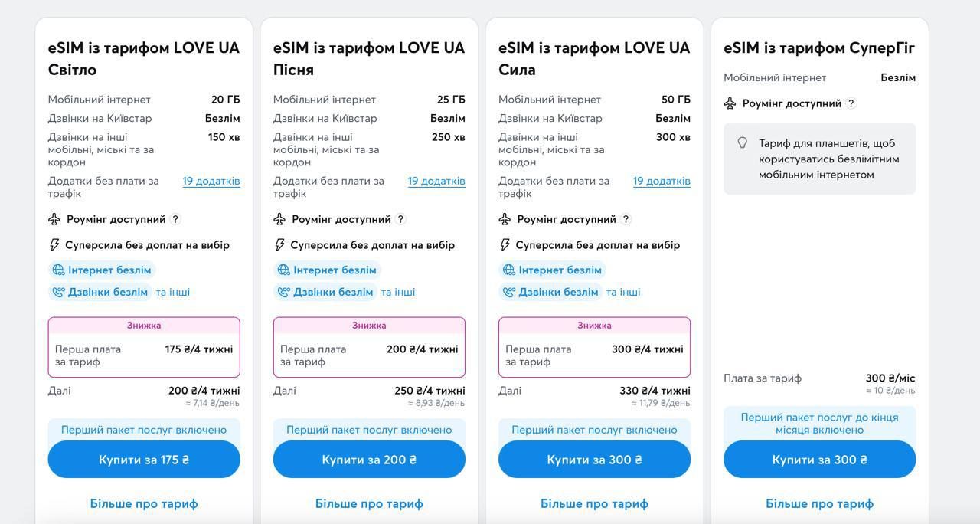This screenshot has width=980, height=524.
Task: Select Дзвінки безлім chip in Пісня card
Action: [x=326, y=292]
